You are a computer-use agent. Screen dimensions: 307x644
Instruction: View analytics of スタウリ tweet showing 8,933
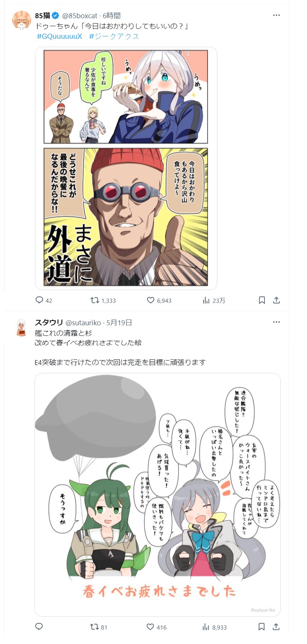(206, 627)
